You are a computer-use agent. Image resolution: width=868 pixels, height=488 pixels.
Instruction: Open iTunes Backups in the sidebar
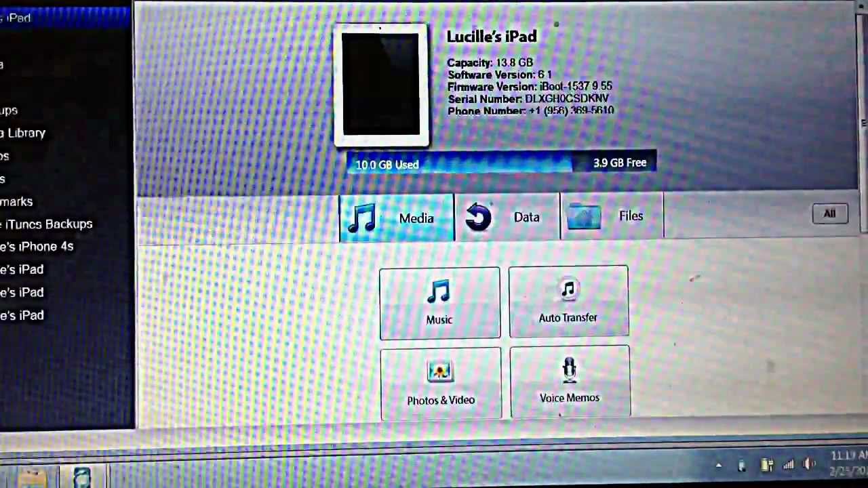click(x=46, y=224)
